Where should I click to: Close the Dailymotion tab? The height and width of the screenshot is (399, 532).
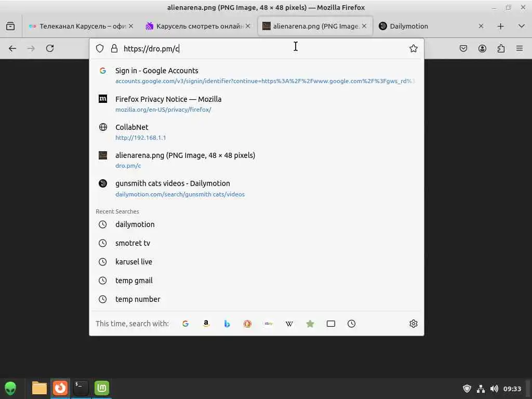(x=481, y=26)
